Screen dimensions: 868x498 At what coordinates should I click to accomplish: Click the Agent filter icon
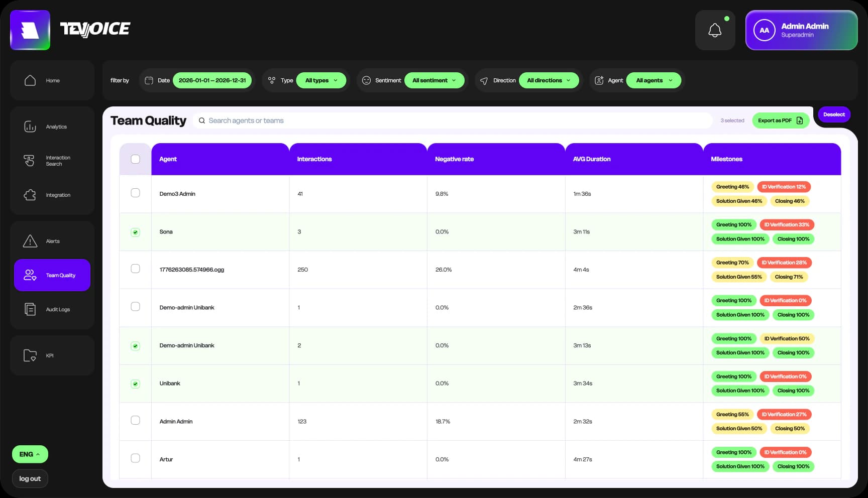[599, 80]
